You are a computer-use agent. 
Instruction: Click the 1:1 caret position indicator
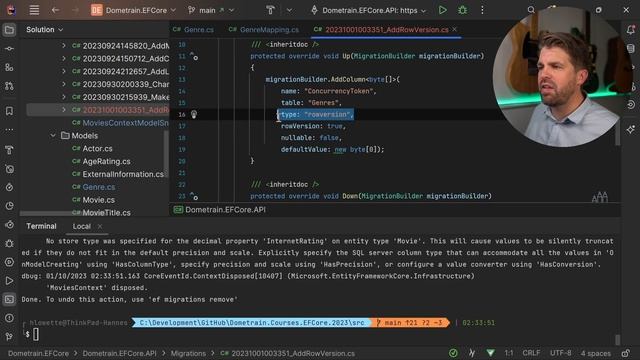click(509, 353)
